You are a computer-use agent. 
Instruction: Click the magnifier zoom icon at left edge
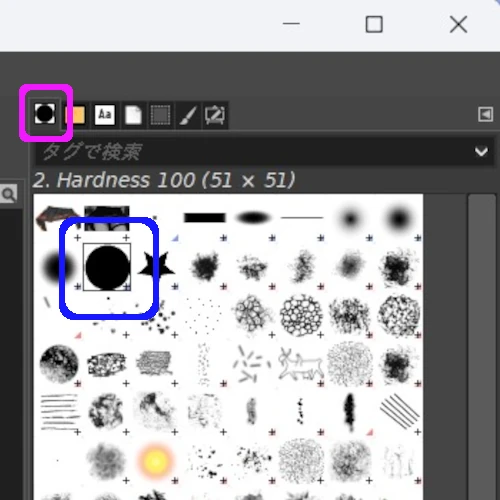pyautogui.click(x=9, y=194)
